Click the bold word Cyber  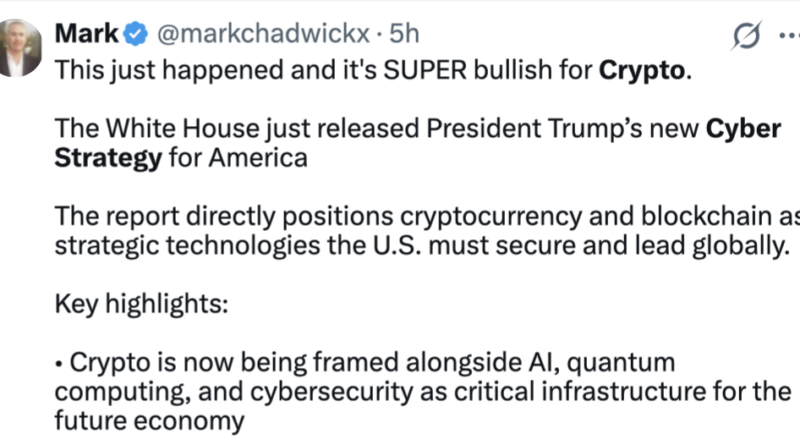(x=742, y=129)
